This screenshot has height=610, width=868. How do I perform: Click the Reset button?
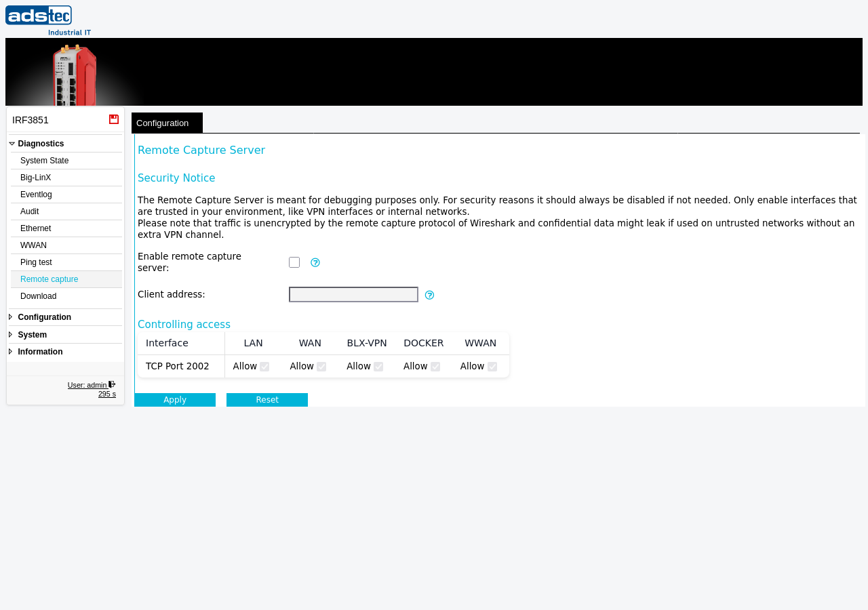pyautogui.click(x=267, y=400)
